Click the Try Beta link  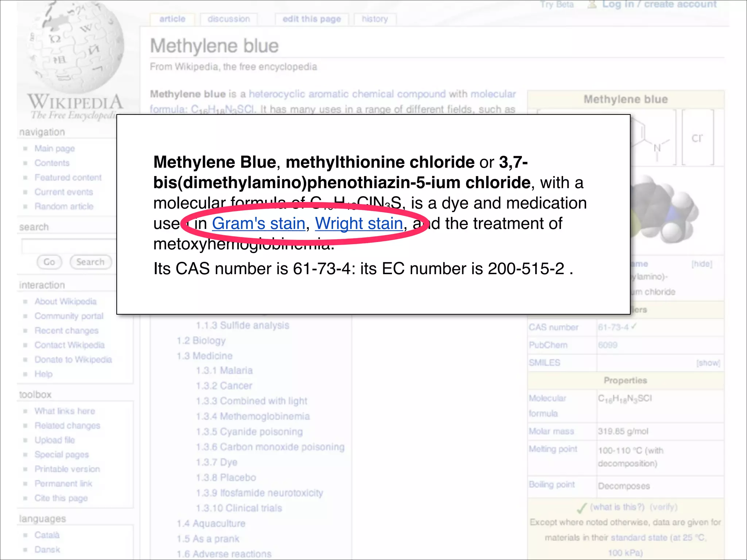(557, 4)
